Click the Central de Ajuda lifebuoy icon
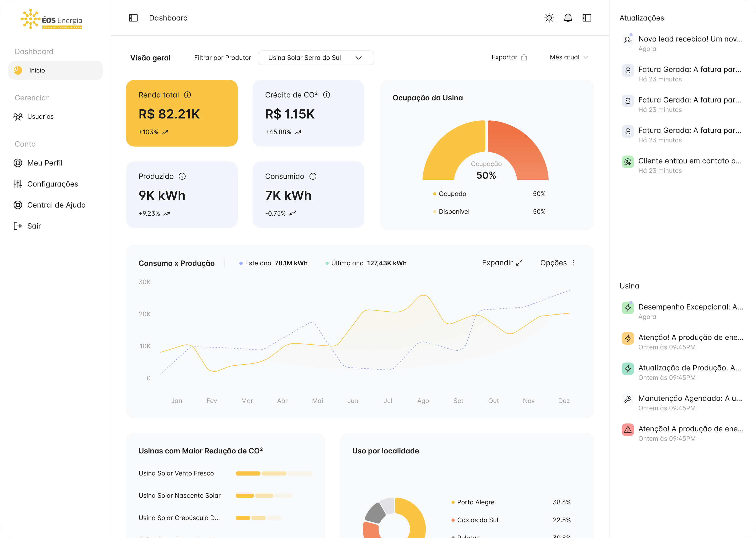756x538 pixels. click(18, 205)
